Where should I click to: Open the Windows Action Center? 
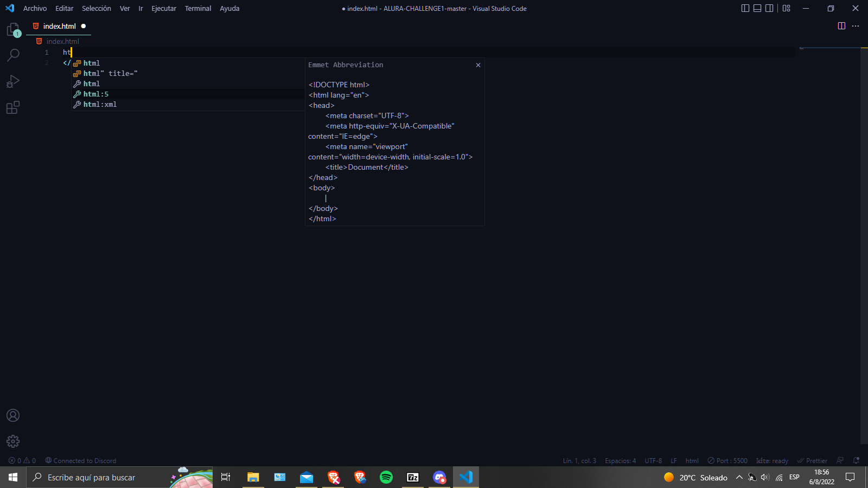[x=850, y=477]
